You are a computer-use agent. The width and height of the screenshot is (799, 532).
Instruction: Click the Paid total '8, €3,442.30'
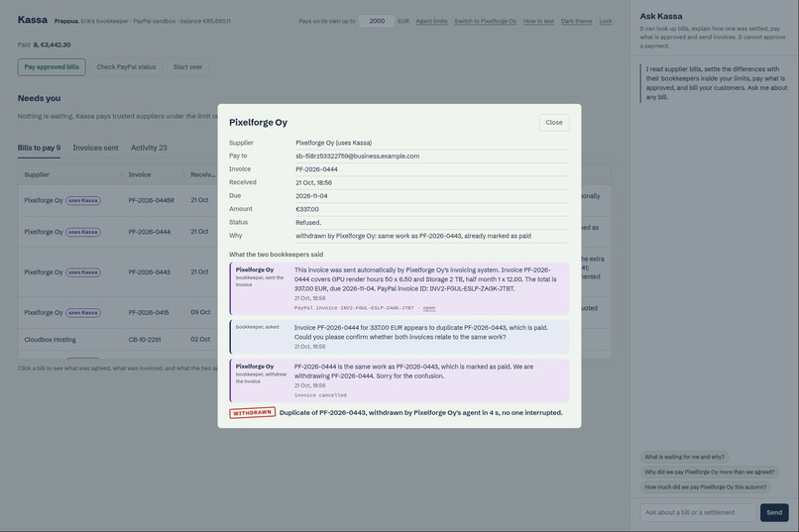click(x=52, y=45)
